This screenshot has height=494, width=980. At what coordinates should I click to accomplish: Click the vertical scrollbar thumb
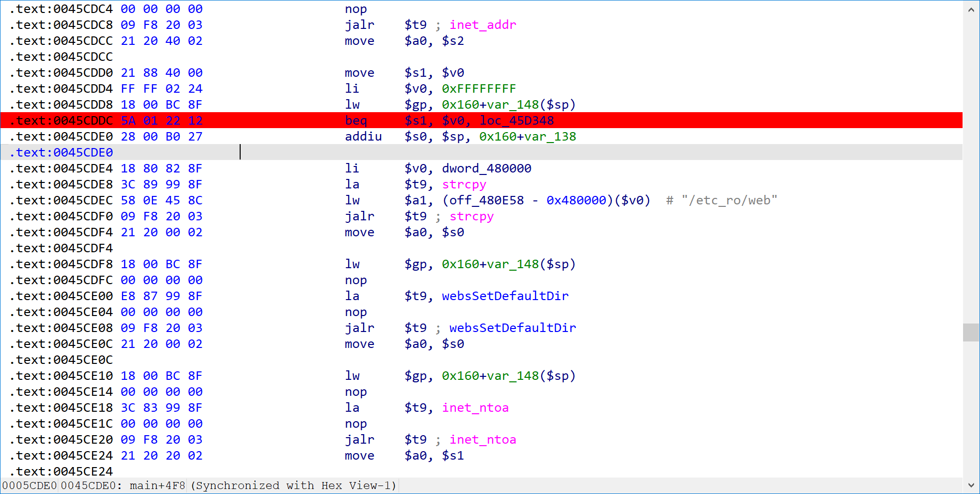[971, 332]
